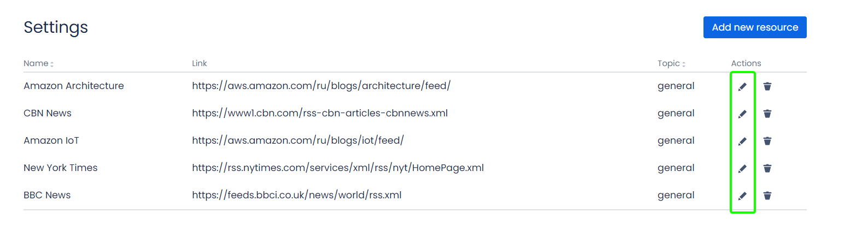
Task: Delete the CBN News resource
Action: (767, 114)
